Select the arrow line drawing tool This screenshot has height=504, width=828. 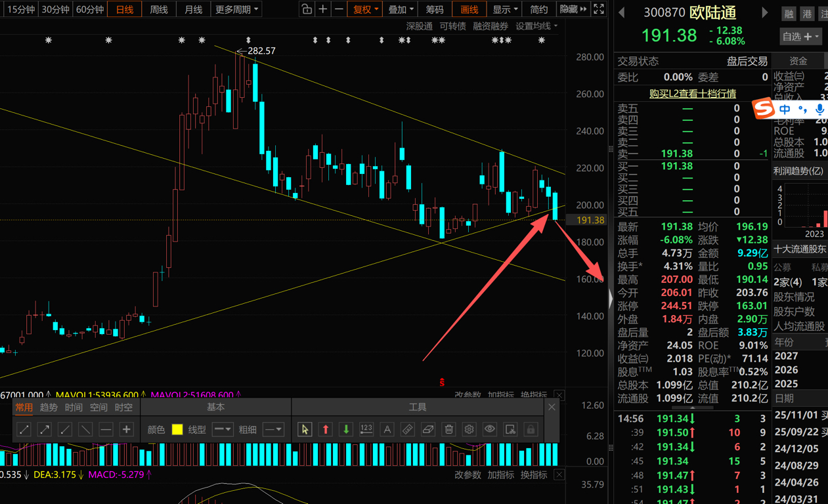pos(44,430)
